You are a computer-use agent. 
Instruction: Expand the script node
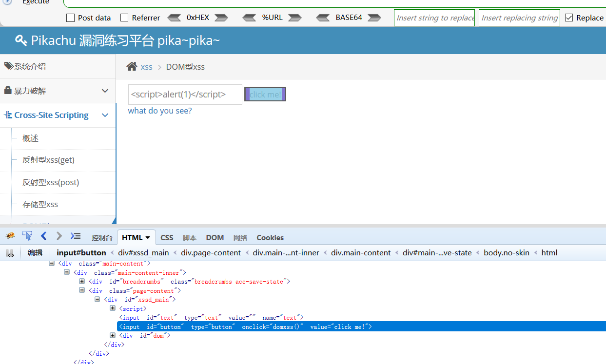click(113, 308)
